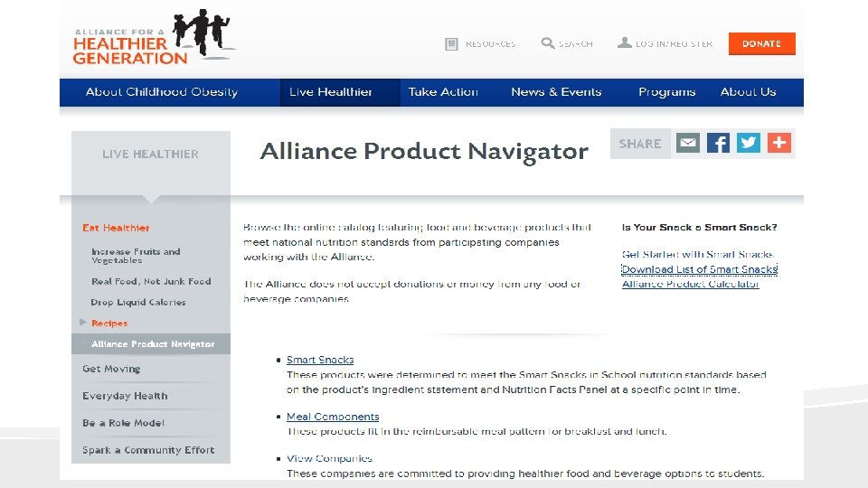Open Get Started with Smart Snacks link
The height and width of the screenshot is (488, 868).
point(697,255)
